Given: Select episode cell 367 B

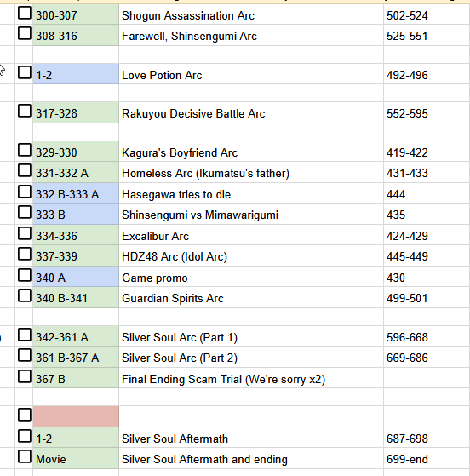Looking at the screenshot, I should (76, 378).
